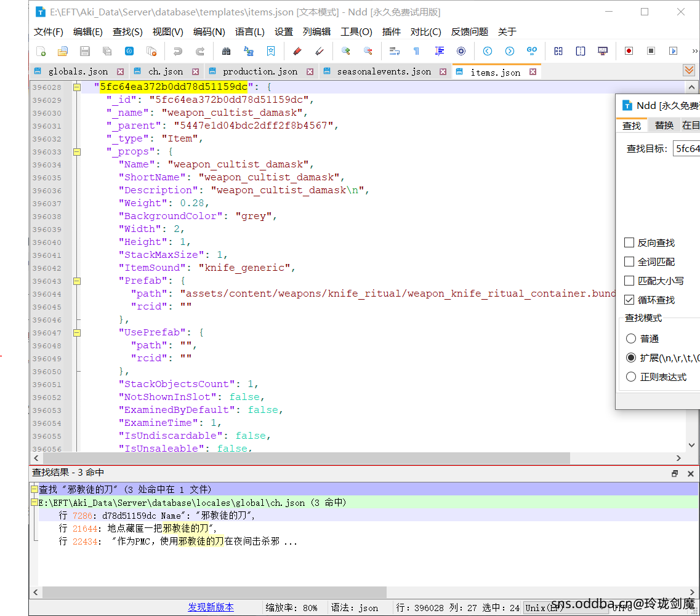Switch to the globals.json tab

78,72
